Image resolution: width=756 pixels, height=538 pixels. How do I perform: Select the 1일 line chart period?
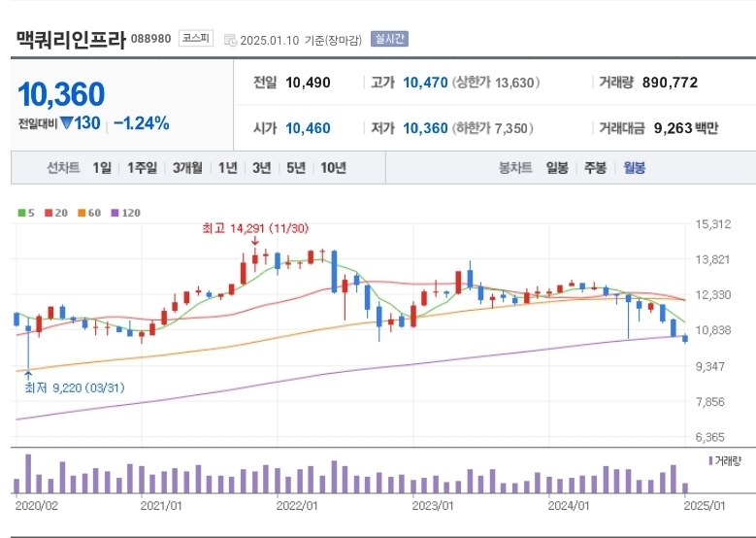(102, 168)
